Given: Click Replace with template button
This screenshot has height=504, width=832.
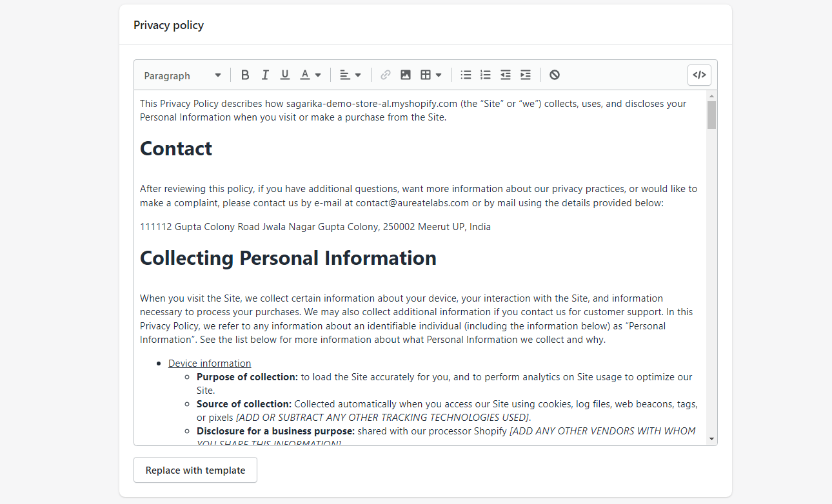Looking at the screenshot, I should (195, 470).
